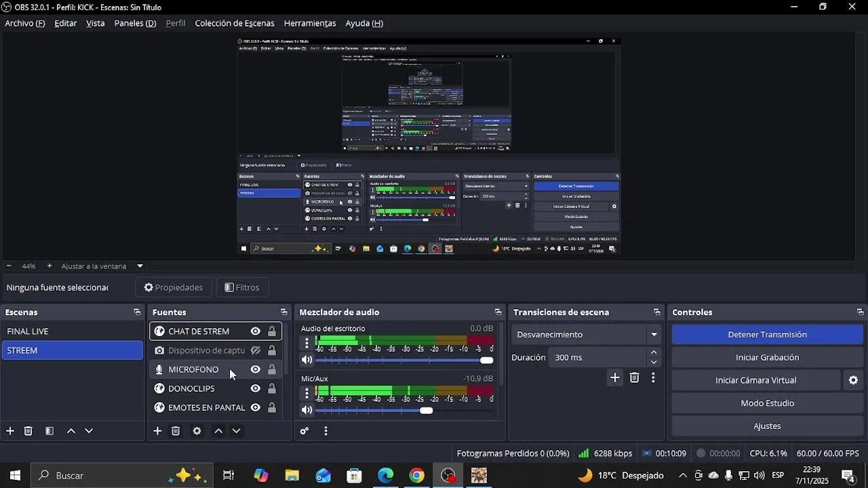The width and height of the screenshot is (868, 488).
Task: Hide the DONOCLIPS source
Action: [256, 388]
